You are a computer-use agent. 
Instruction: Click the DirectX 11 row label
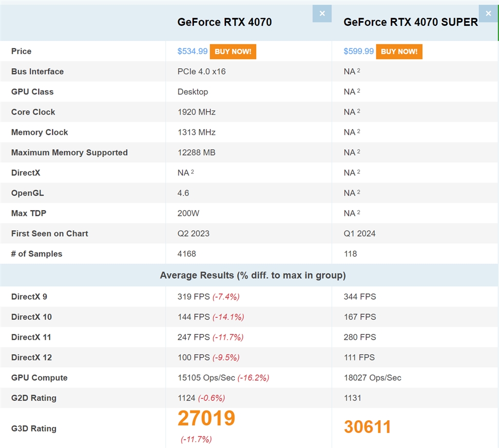tap(31, 337)
